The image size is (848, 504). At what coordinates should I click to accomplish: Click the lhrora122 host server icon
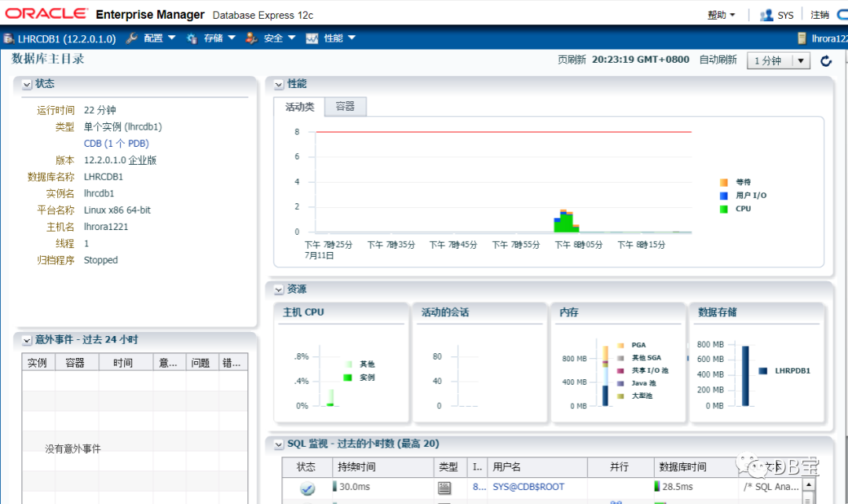pyautogui.click(x=802, y=38)
